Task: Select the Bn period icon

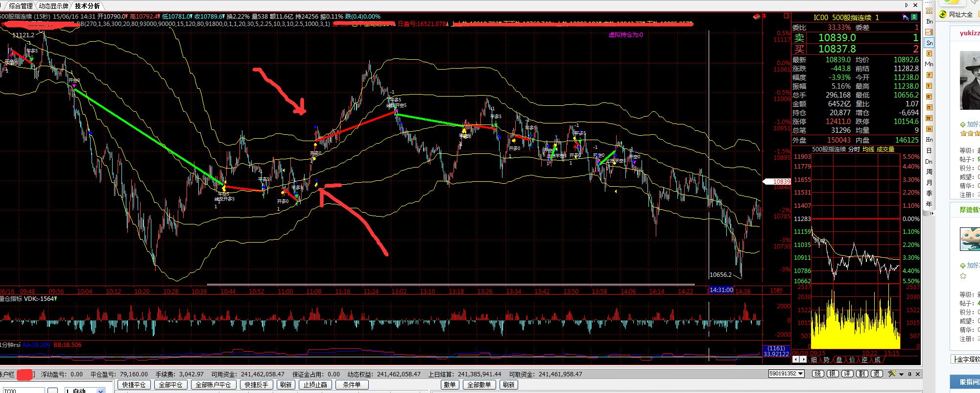Action: 929,22
